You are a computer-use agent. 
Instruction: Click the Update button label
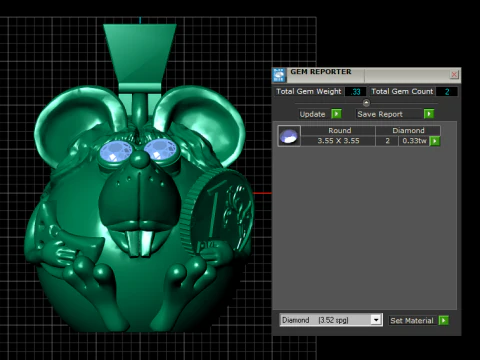[312, 114]
